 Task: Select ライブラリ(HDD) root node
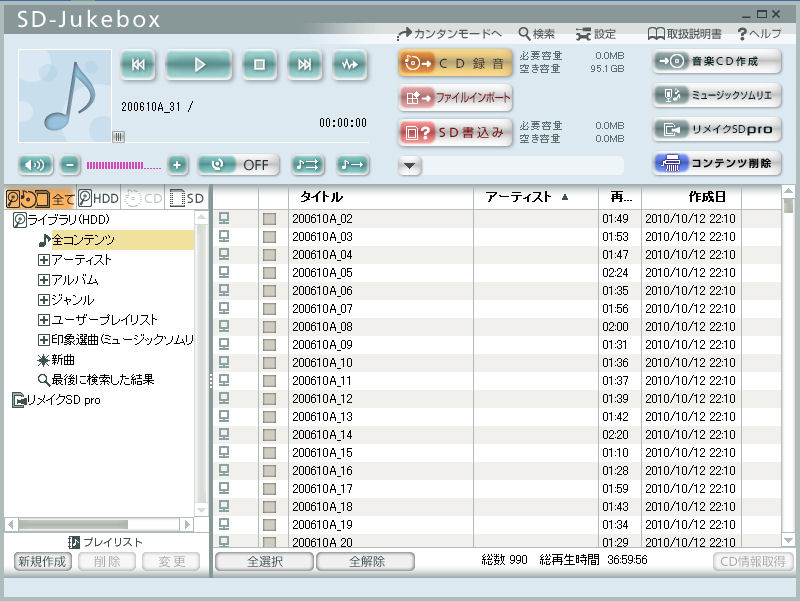point(61,220)
